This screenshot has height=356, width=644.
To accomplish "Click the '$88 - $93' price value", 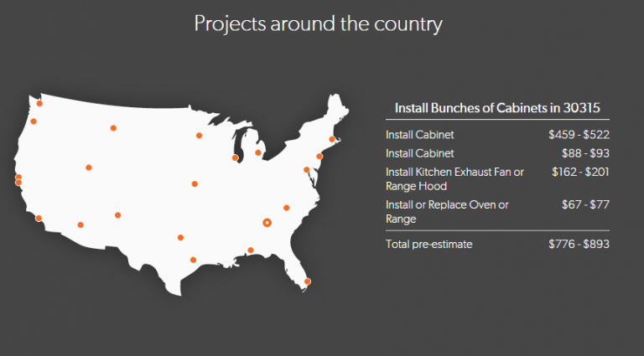I will point(585,153).
